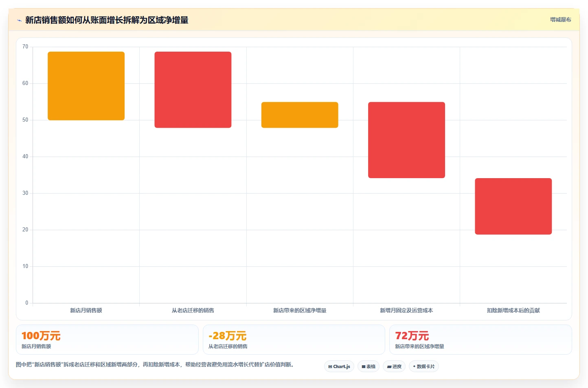Click the 增减瀑布 label in header
The height and width of the screenshot is (388, 588).
point(560,20)
